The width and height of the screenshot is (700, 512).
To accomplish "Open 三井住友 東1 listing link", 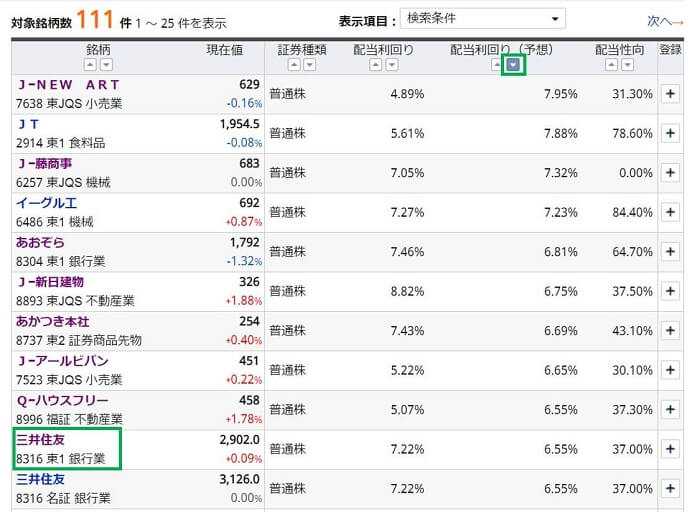I will point(40,440).
